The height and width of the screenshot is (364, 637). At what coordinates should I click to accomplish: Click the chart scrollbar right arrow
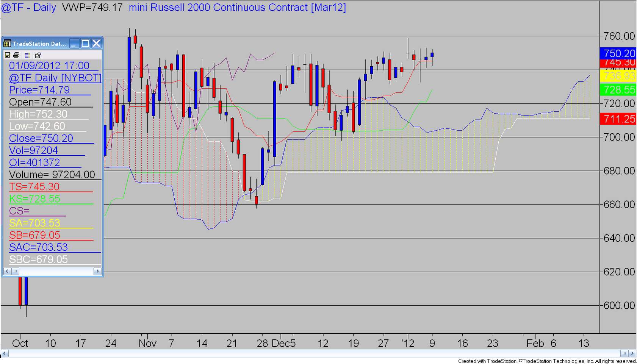coord(632,353)
